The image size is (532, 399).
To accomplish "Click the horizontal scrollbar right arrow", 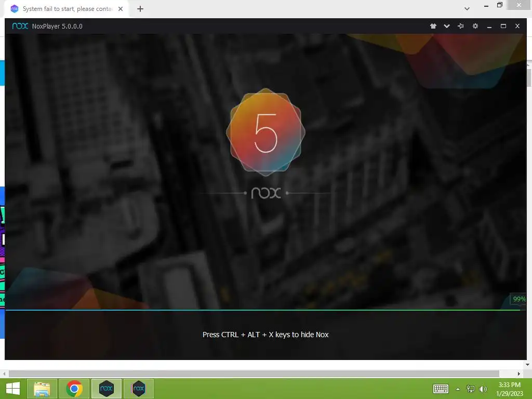I will 519,374.
